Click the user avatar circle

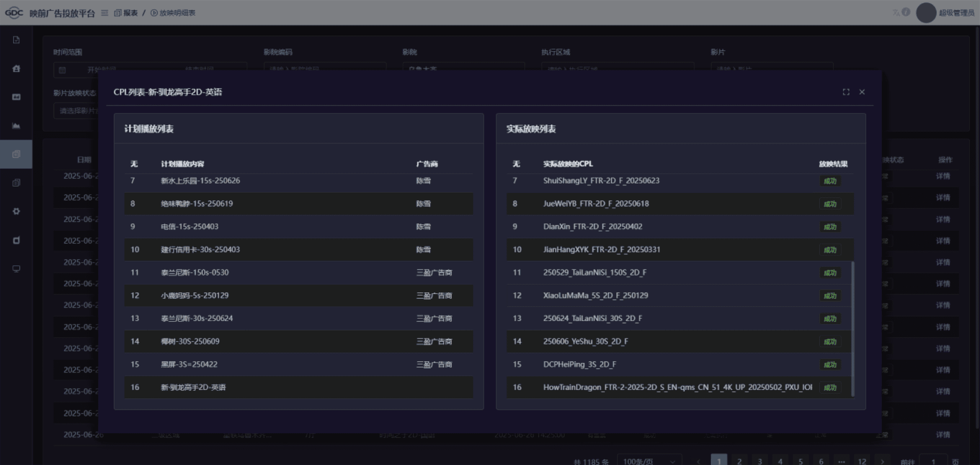(x=926, y=13)
